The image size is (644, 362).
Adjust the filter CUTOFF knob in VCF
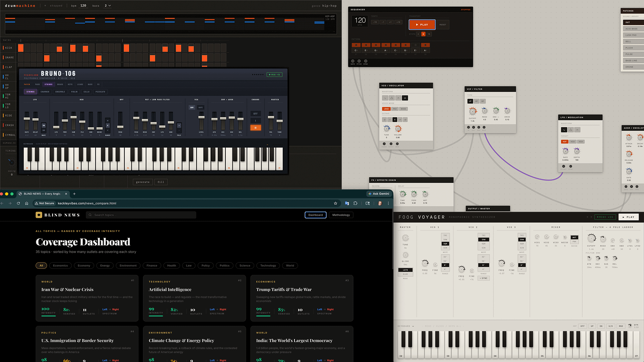coord(473,111)
